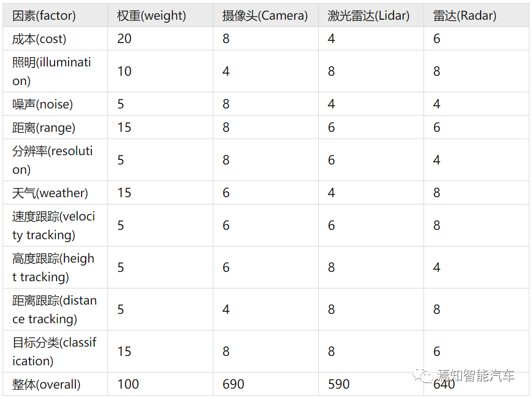
Task: Select the 距离(range) row label
Action: tap(44, 128)
